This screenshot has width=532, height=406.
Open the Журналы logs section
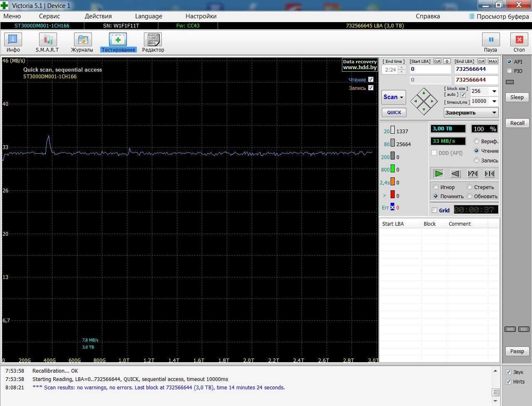tap(82, 42)
